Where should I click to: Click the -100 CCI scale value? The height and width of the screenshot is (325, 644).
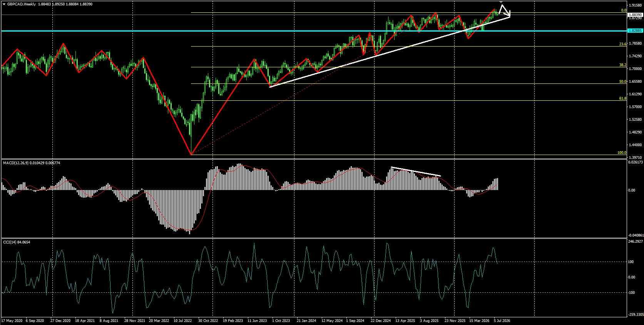pos(631,293)
